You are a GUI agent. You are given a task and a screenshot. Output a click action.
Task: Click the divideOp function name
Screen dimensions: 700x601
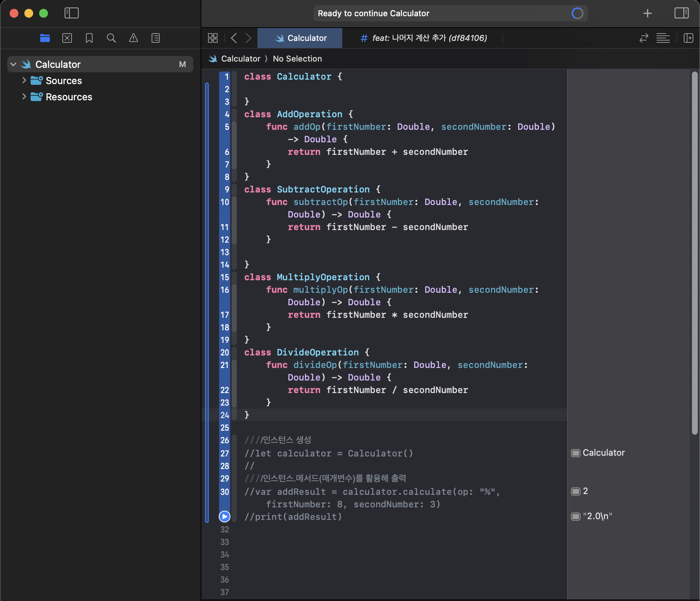point(315,365)
